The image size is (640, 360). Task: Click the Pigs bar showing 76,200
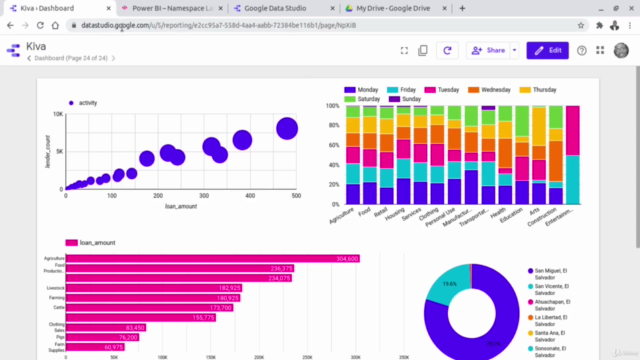click(102, 338)
